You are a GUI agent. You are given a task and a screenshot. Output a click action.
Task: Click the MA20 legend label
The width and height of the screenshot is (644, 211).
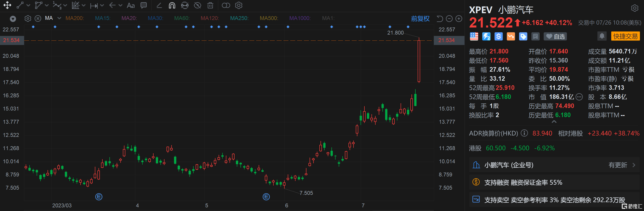129,18
